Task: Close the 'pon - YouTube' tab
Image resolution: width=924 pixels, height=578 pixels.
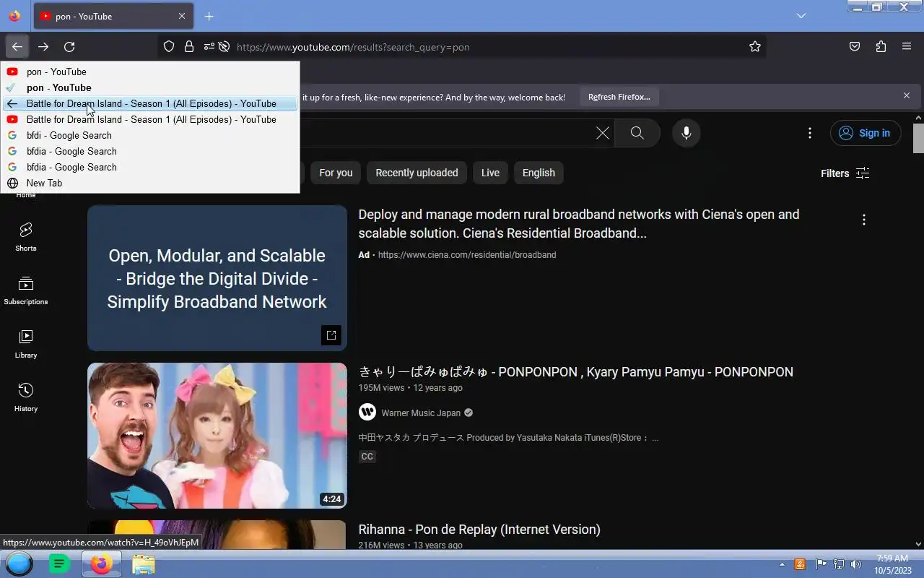Action: point(182,16)
